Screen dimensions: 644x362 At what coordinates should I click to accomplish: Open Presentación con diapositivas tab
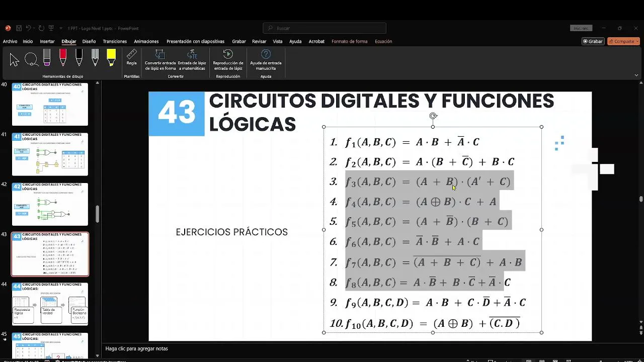point(195,41)
